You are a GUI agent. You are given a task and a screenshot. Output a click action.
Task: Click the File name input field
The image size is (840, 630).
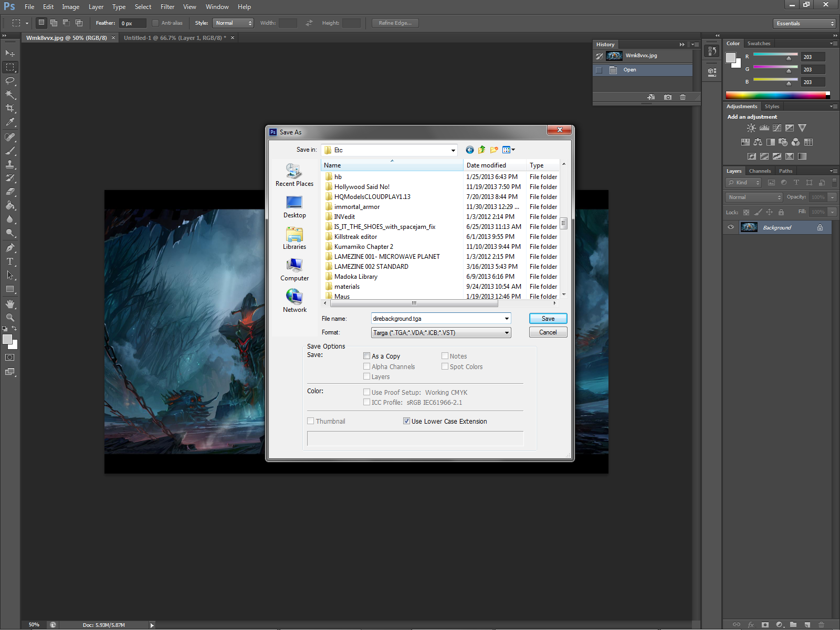(437, 319)
